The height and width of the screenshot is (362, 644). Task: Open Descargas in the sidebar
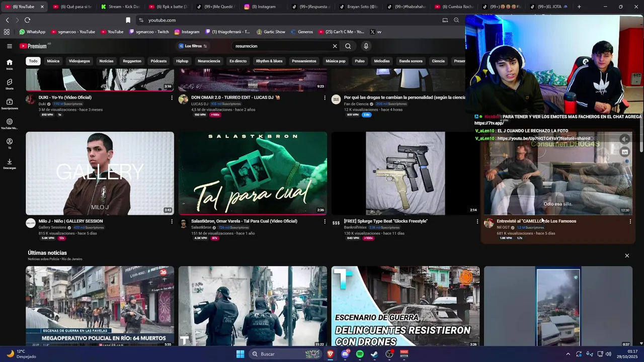[x=9, y=164]
